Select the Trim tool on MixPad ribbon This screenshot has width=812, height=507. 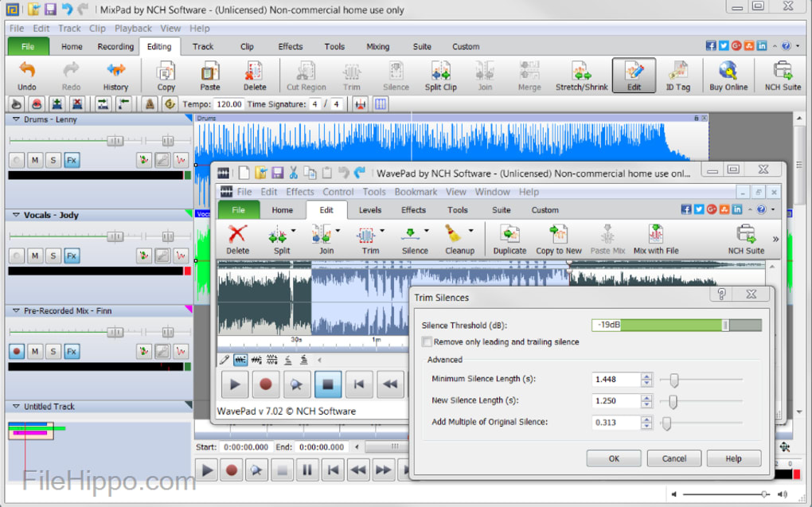coord(351,76)
